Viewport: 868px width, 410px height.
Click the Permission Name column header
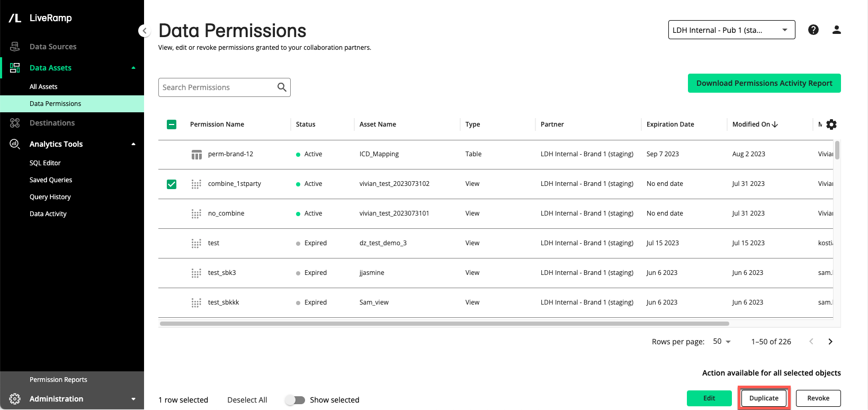coord(217,124)
